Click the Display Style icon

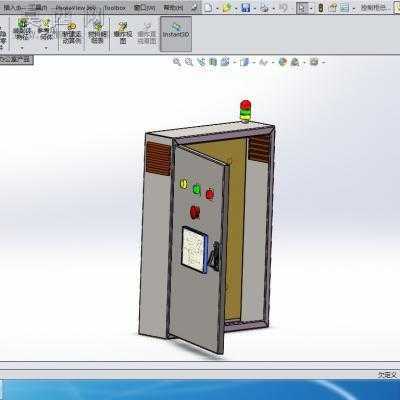pyautogui.click(x=245, y=62)
